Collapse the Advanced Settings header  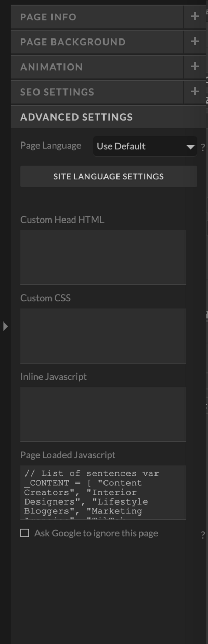[109, 117]
